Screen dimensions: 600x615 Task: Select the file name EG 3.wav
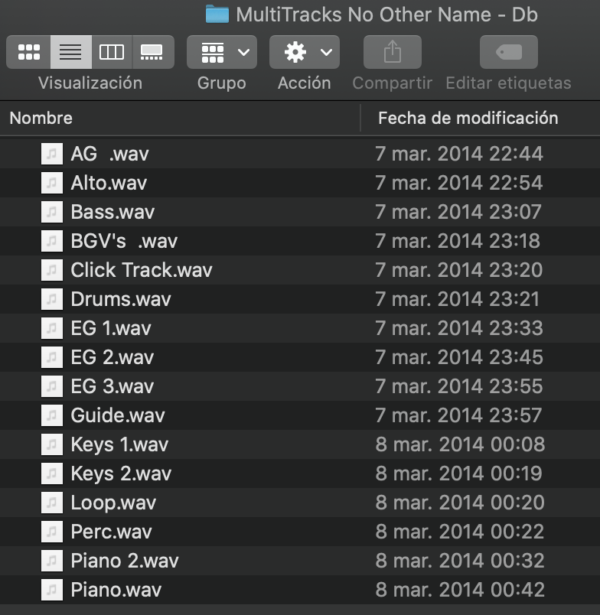[x=113, y=386]
